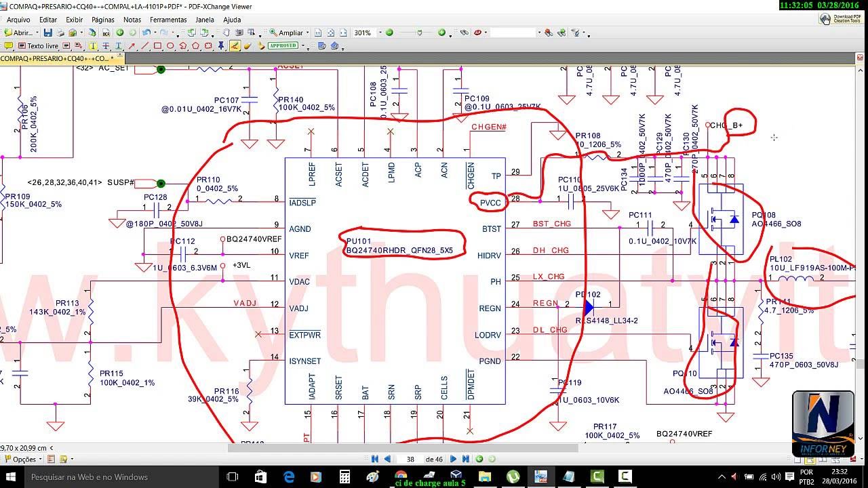Select the pushpin attach file tool
Screen dimensions: 868x488
[x=221, y=45]
